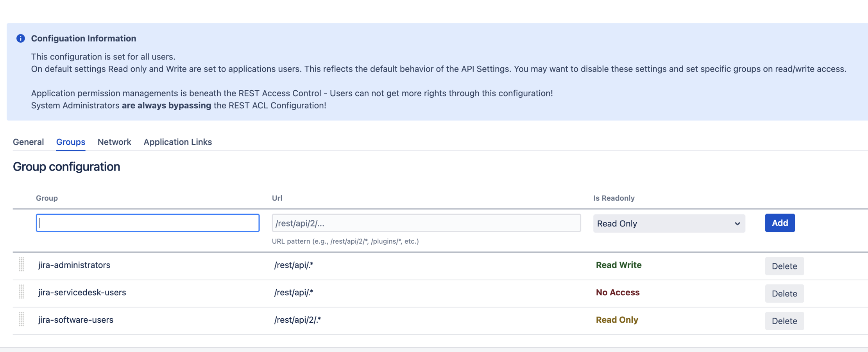Screen dimensions: 868x352
Task: Click the jira-administrators group name
Action: 74,265
